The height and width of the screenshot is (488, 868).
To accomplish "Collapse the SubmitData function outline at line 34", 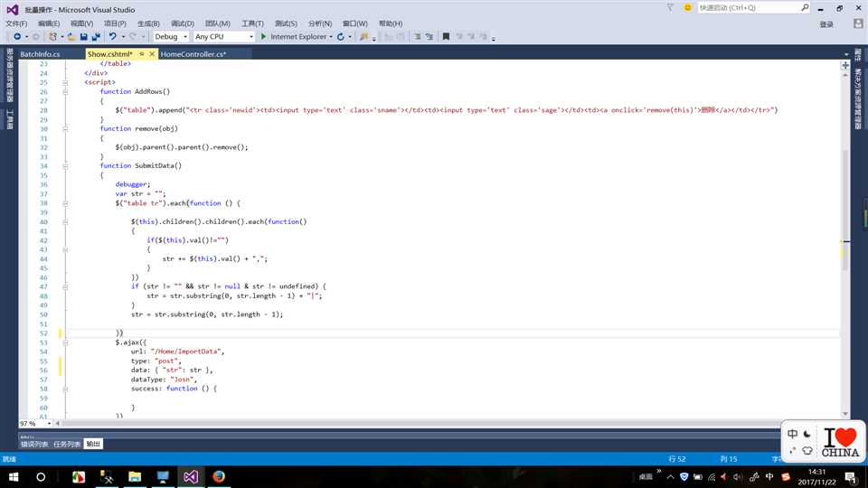I will tap(65, 166).
